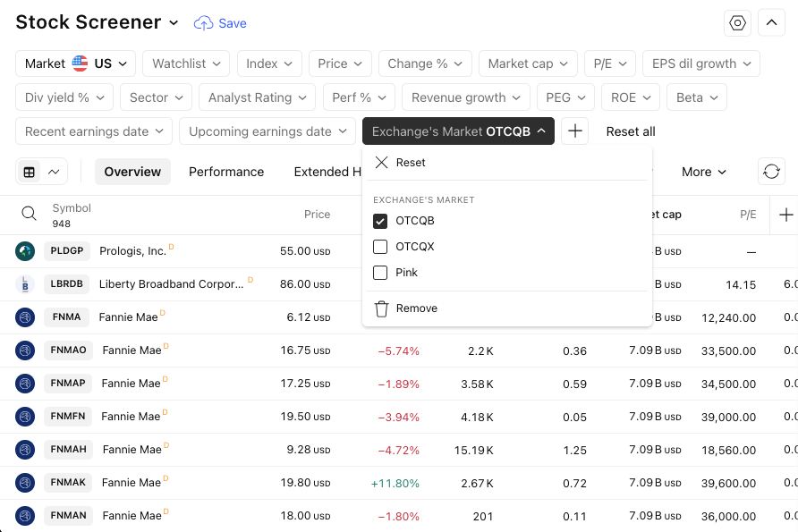
Task: Open the Div yield % dropdown
Action: click(64, 97)
